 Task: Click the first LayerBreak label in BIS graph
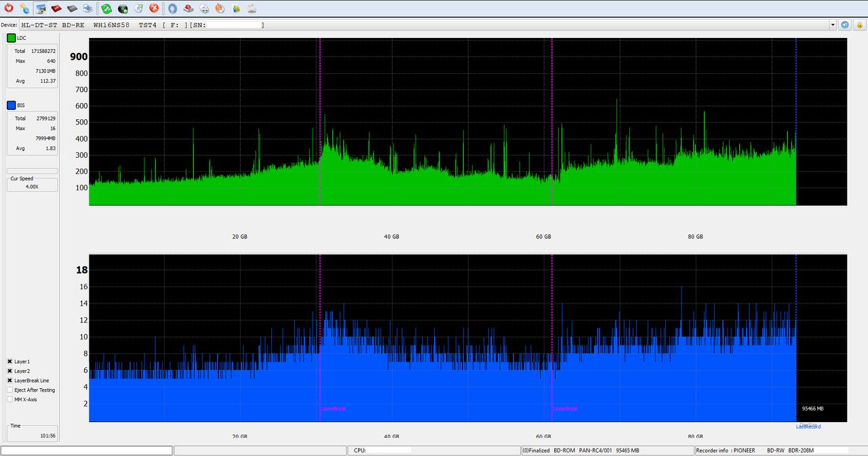tap(334, 409)
